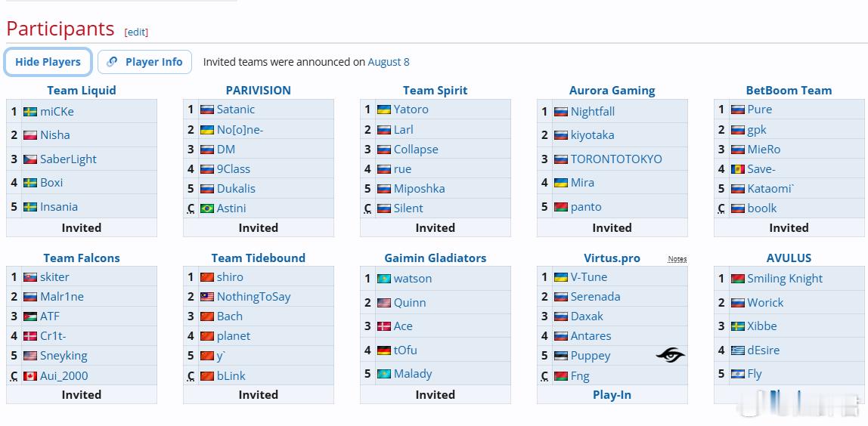Click the Malaysia flag beside NothingToSay
Screen dimensions: 868x426
tap(207, 297)
